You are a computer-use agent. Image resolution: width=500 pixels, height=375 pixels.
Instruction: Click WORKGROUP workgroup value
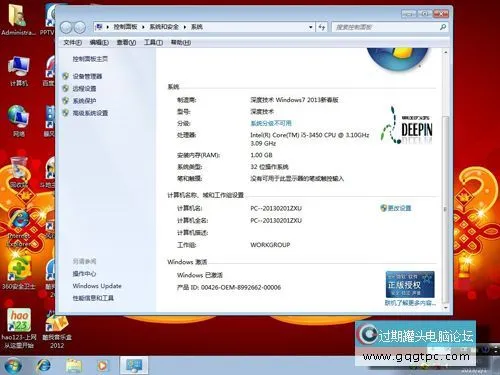[270, 245]
